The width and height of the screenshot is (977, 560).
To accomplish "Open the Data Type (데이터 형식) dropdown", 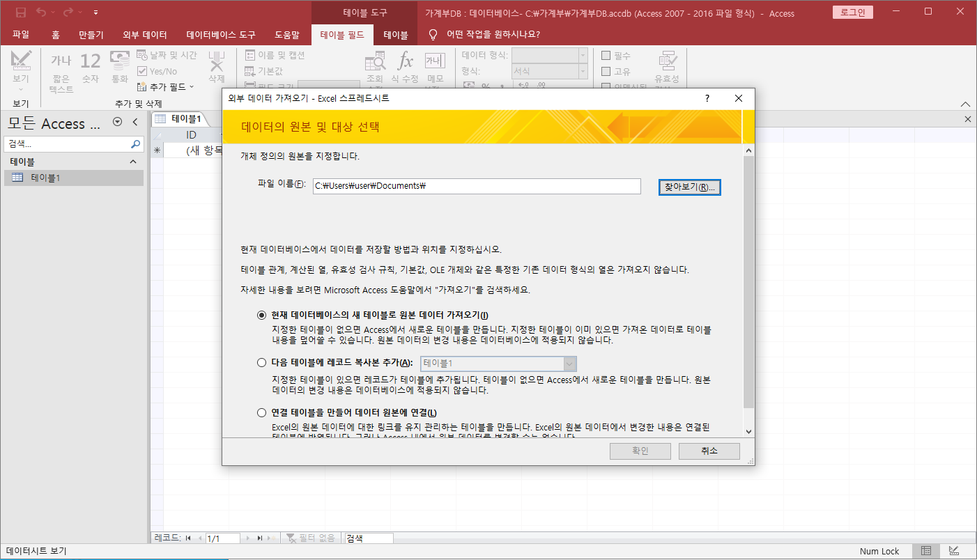I will 583,55.
